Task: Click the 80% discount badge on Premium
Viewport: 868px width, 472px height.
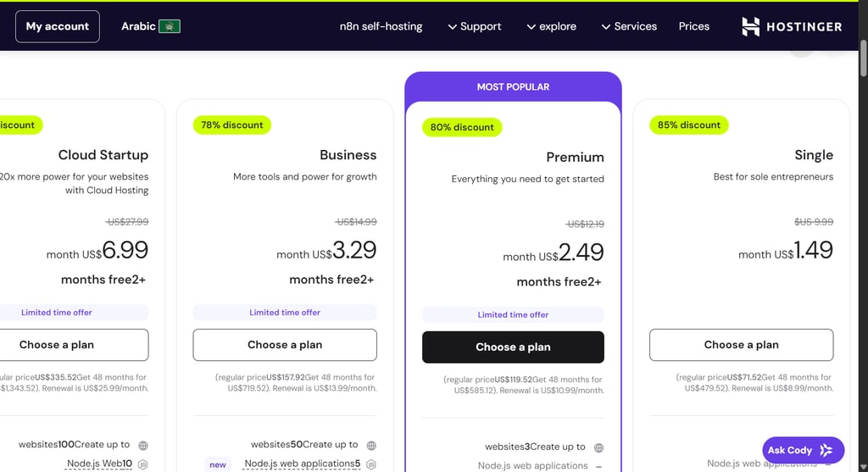Action: [x=462, y=127]
